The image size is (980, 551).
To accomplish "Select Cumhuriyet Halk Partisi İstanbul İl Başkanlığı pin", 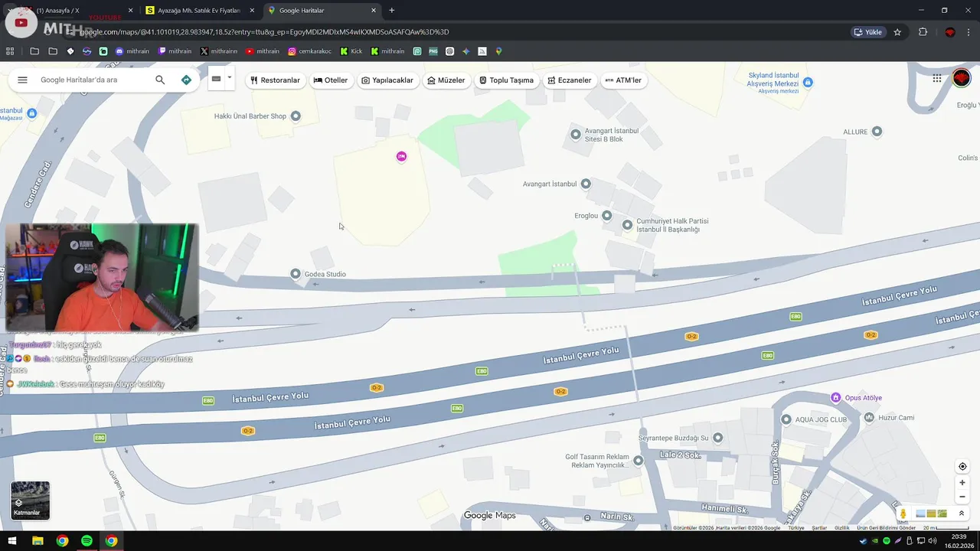I will point(627,225).
